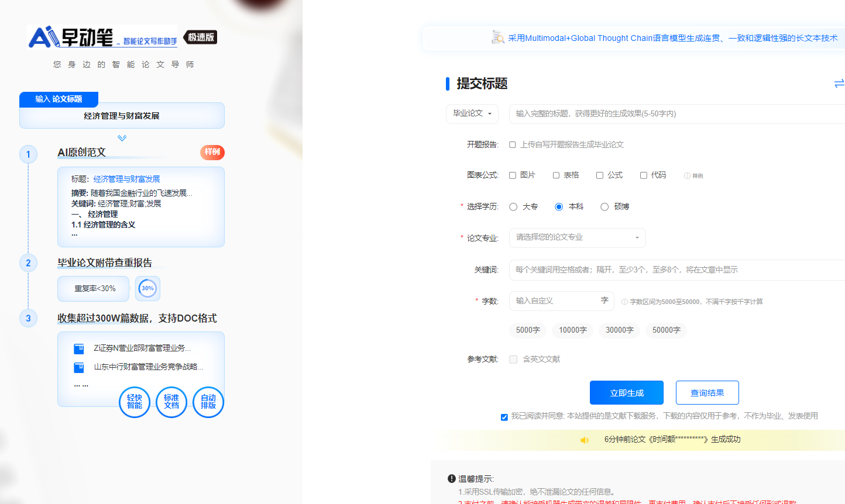Click the AI早动笔 logo
The image size is (845, 504).
pyautogui.click(x=102, y=37)
